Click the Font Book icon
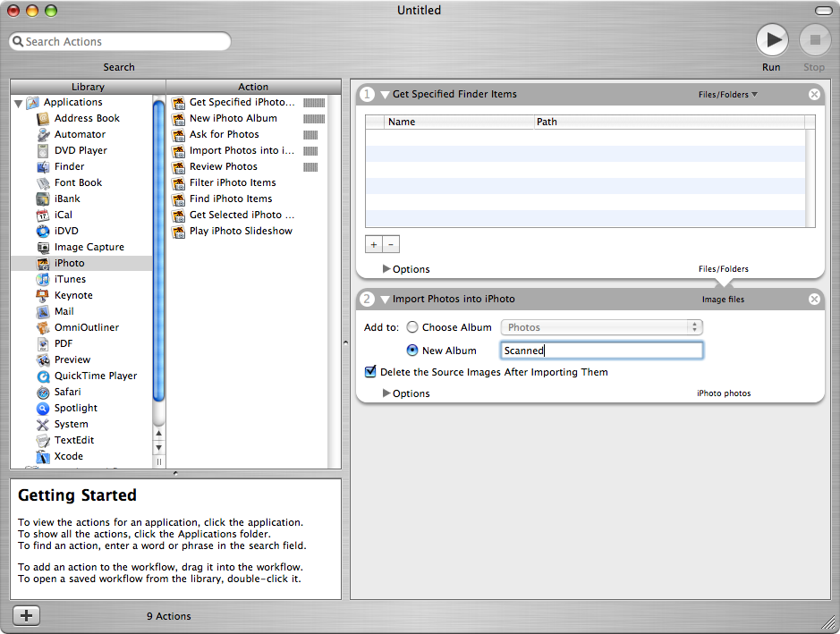Viewport: 840px width, 634px height. 43,182
